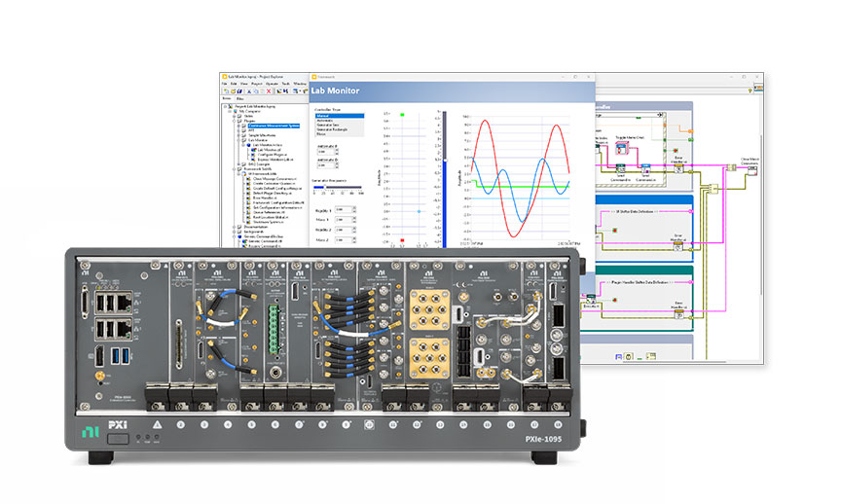The height and width of the screenshot is (504, 841).
Task: Click the right Send Command.vi node
Action: [x=645, y=168]
